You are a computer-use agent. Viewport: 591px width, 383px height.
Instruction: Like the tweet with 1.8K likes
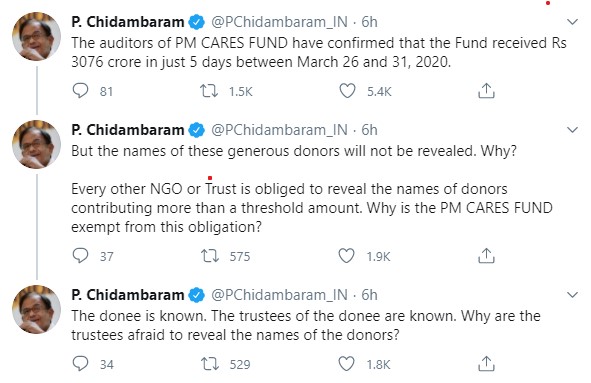346,364
